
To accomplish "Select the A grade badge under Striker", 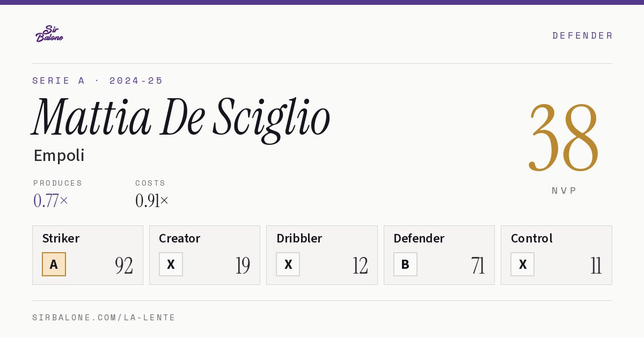I will [54, 264].
